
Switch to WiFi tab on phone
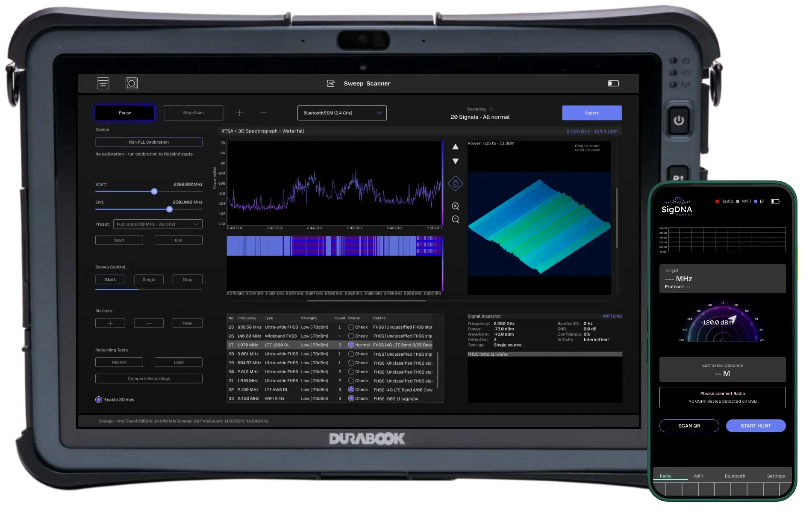coord(698,476)
